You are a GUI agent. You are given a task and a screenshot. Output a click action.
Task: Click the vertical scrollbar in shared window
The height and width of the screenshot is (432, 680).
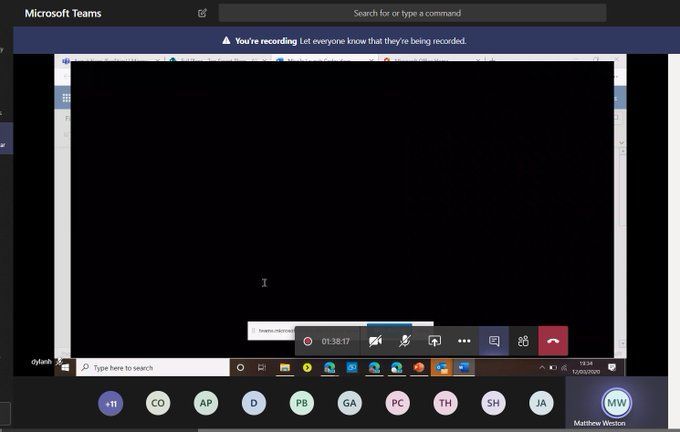point(622,247)
